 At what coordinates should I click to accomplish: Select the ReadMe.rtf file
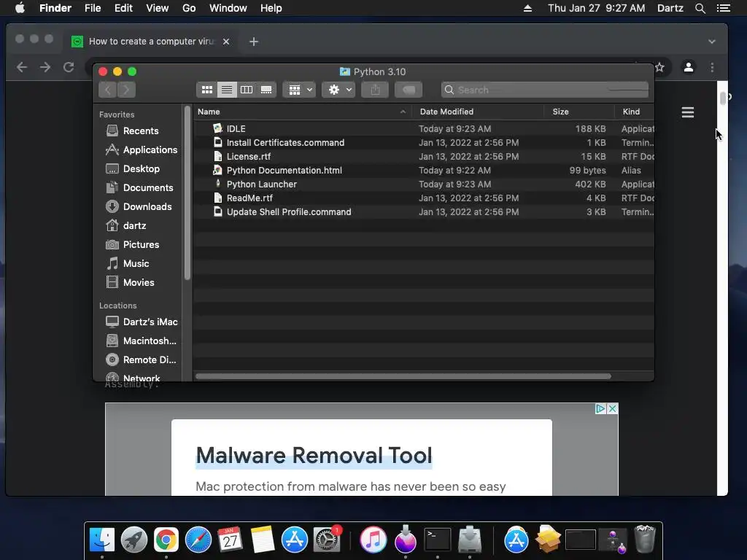click(424, 198)
